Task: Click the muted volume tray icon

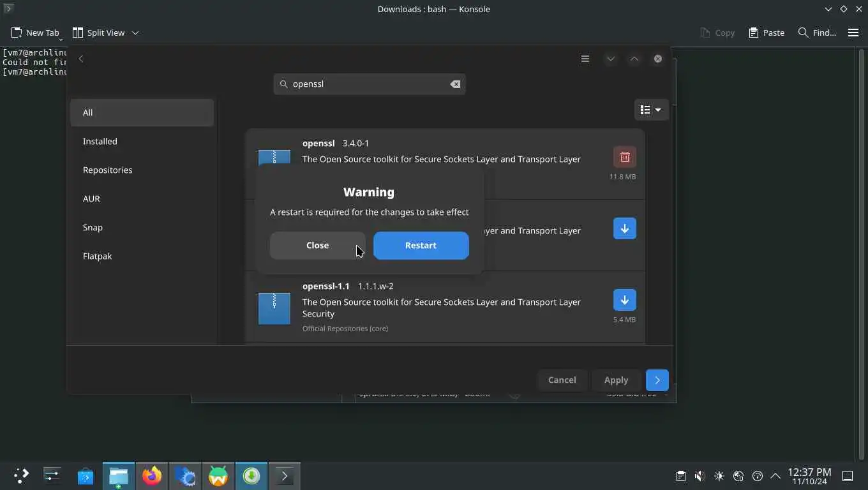Action: pyautogui.click(x=700, y=476)
